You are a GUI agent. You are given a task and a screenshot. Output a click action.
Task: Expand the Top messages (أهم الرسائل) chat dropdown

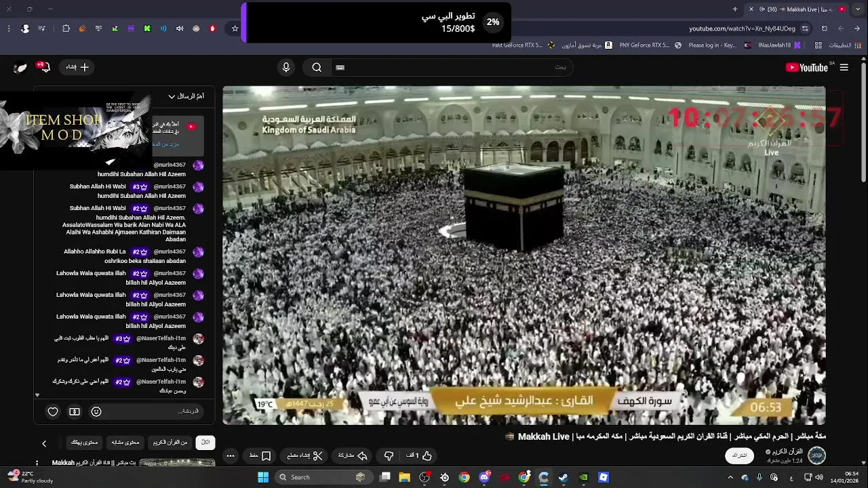(x=186, y=96)
